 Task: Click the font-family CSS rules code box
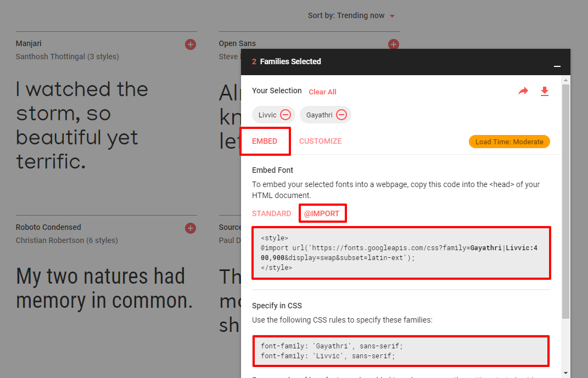tap(401, 351)
